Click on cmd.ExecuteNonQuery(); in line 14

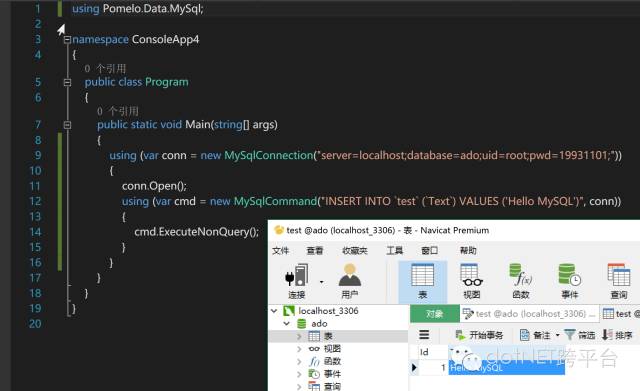pyautogui.click(x=196, y=232)
